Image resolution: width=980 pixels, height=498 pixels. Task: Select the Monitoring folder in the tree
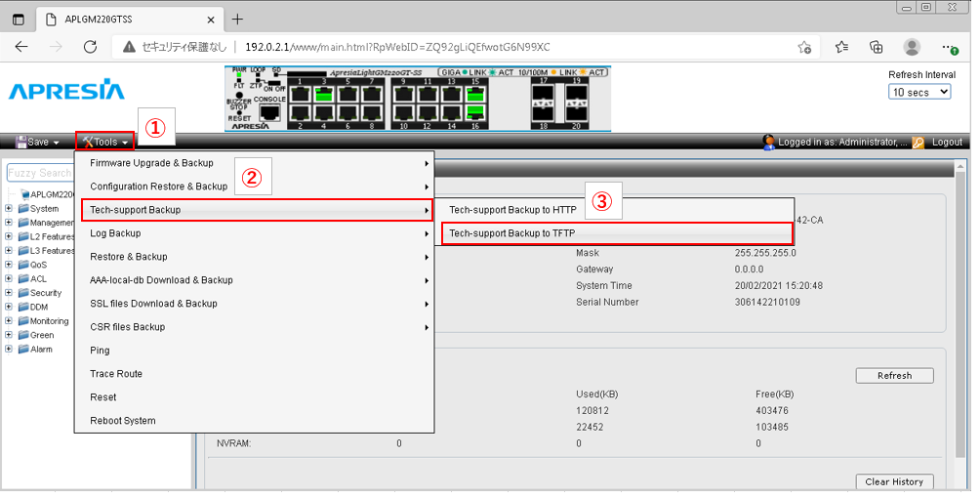click(x=43, y=321)
